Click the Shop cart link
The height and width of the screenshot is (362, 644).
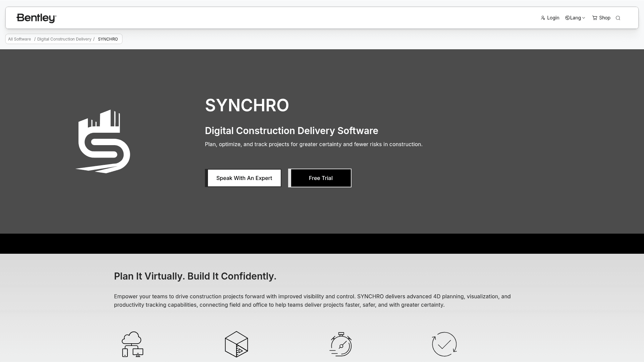point(601,18)
